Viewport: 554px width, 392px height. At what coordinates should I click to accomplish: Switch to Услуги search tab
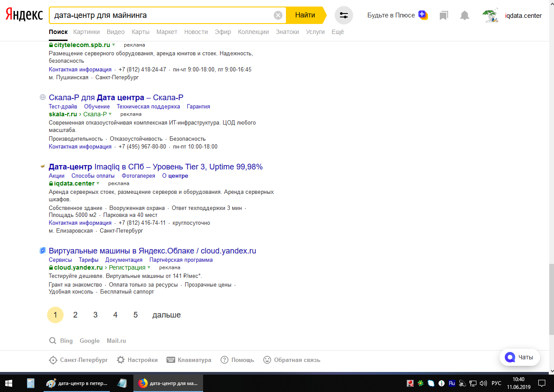tap(315, 32)
